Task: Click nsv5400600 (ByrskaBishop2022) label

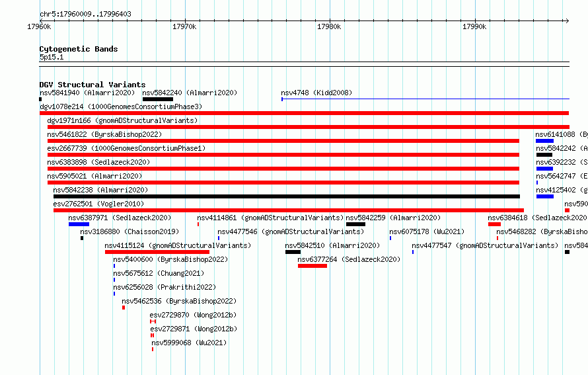Action: pos(170,259)
